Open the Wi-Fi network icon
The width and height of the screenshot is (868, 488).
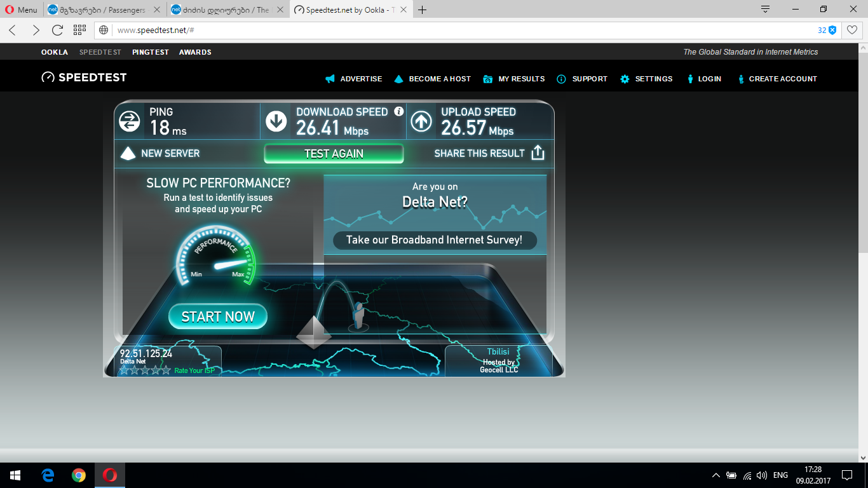[x=747, y=475]
